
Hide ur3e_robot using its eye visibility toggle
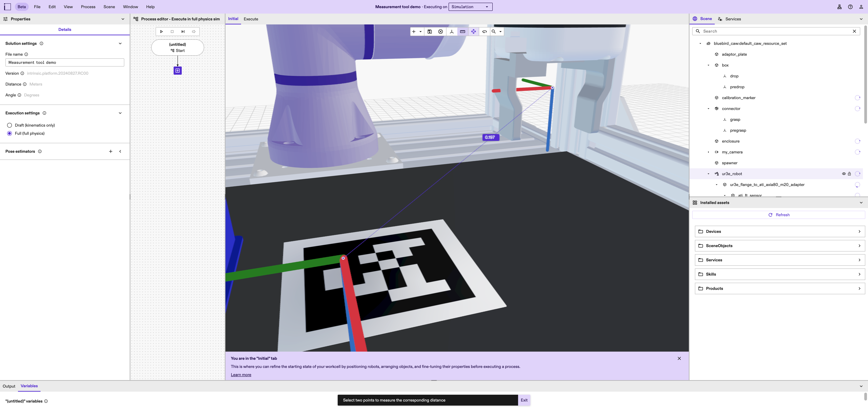(844, 174)
